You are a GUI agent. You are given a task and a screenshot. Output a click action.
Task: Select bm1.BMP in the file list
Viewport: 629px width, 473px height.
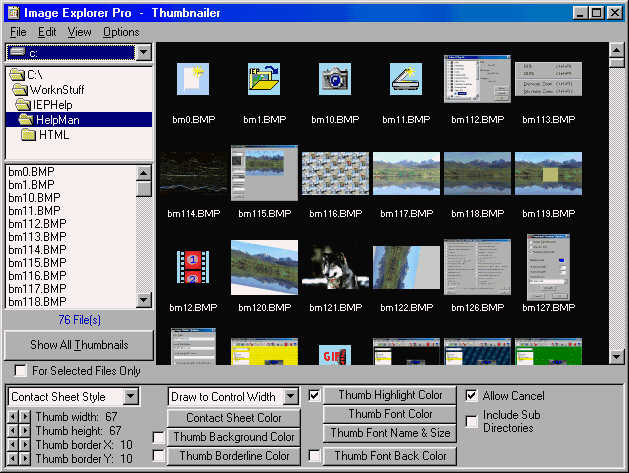[x=31, y=185]
